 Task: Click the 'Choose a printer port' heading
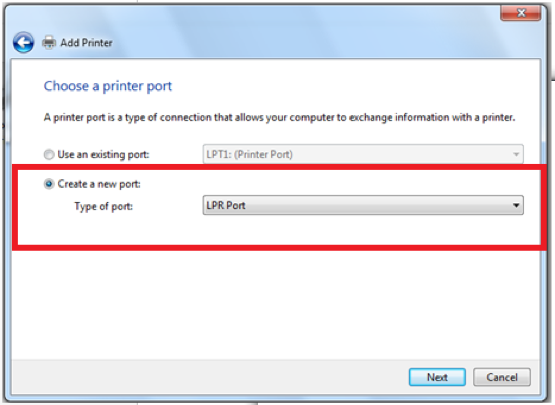tap(108, 86)
